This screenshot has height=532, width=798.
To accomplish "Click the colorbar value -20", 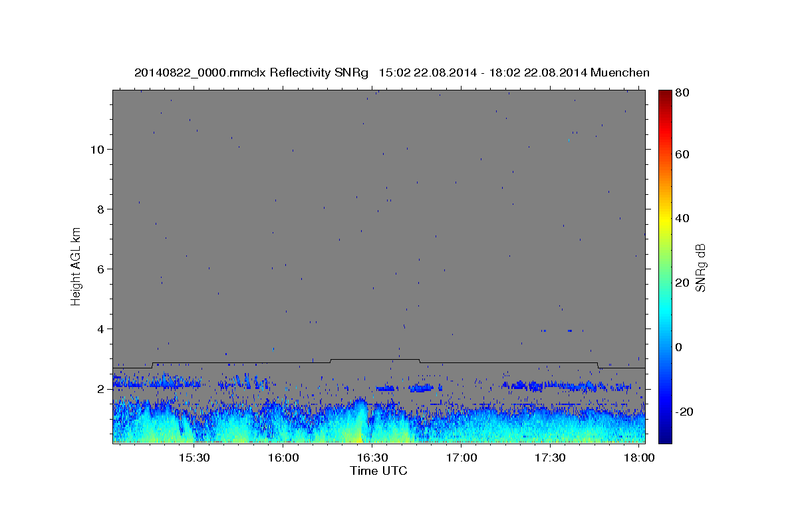I will pos(684,412).
